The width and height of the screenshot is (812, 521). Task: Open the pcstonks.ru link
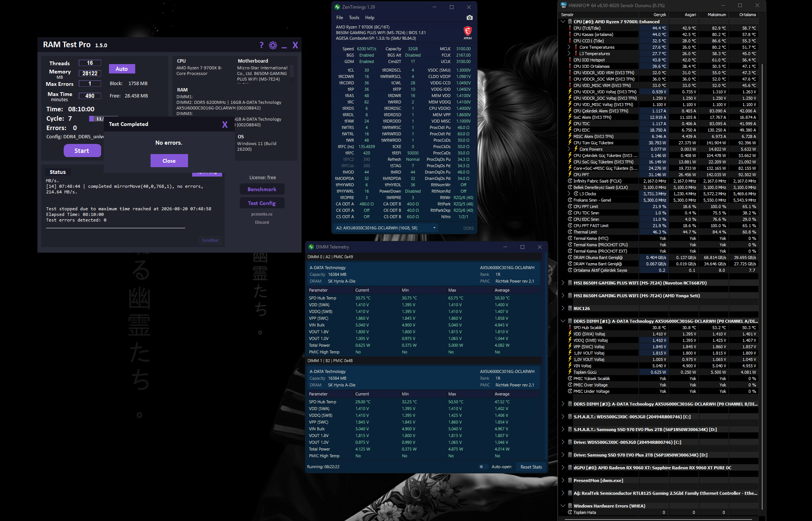pyautogui.click(x=262, y=214)
